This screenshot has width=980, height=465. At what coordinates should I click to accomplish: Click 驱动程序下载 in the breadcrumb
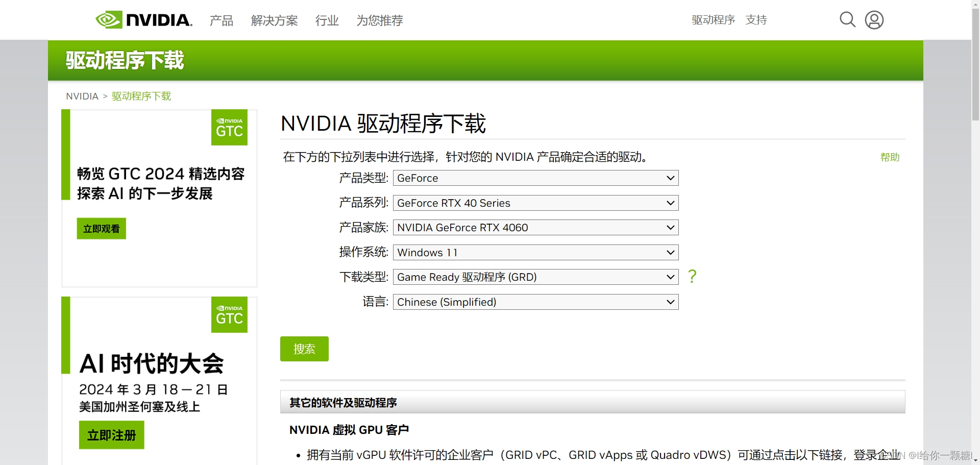(x=141, y=96)
